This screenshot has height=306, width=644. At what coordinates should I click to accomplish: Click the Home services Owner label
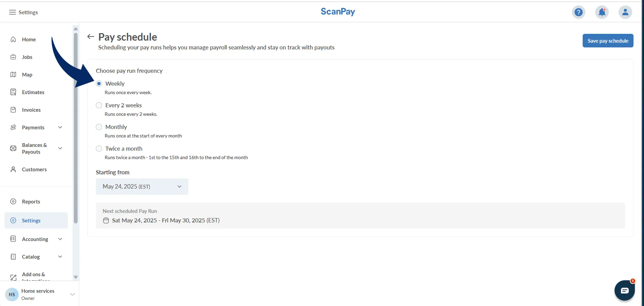click(38, 294)
